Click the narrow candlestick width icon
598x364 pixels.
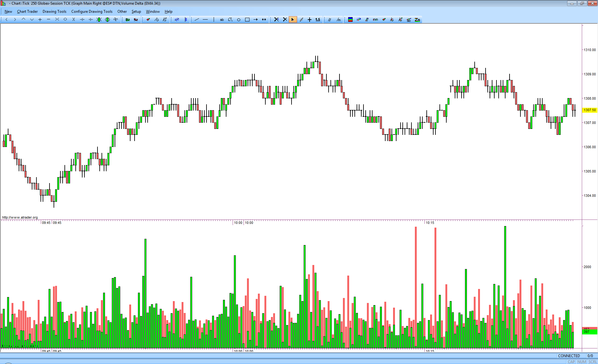tap(99, 20)
